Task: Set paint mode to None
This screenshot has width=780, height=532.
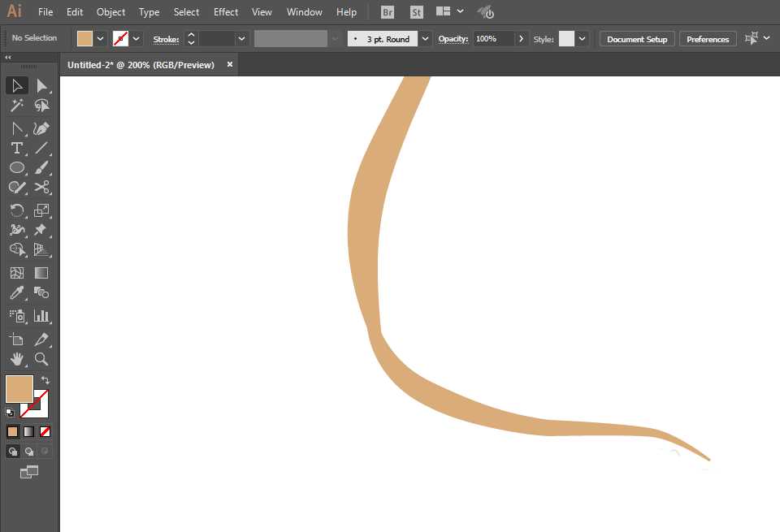Action: [x=45, y=431]
